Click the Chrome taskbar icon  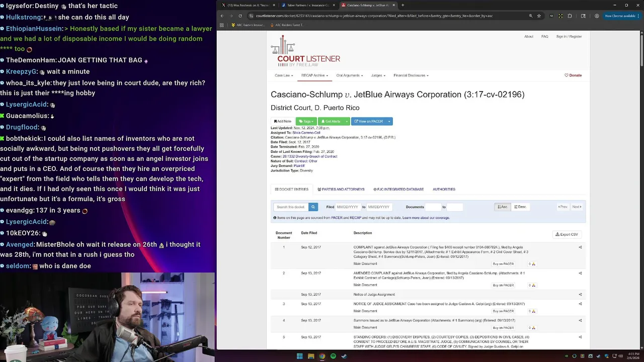322,356
